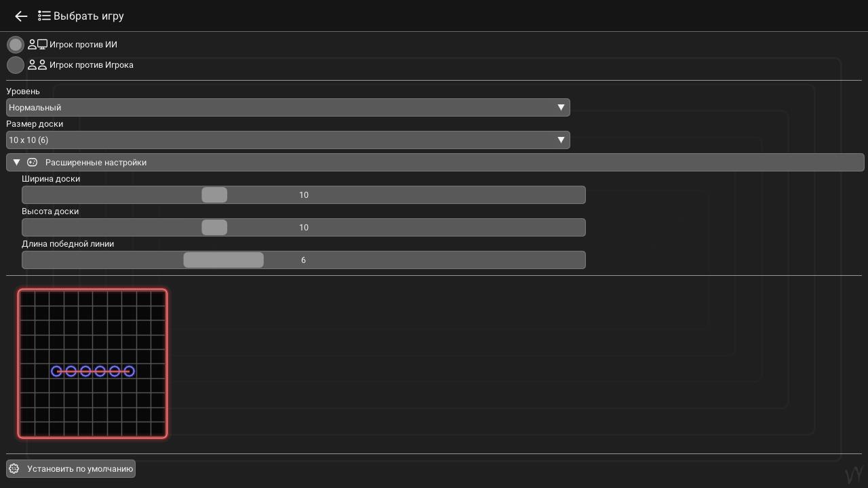868x488 pixels.
Task: Click the gear icon on Установить по умолчанию
Action: [x=13, y=468]
